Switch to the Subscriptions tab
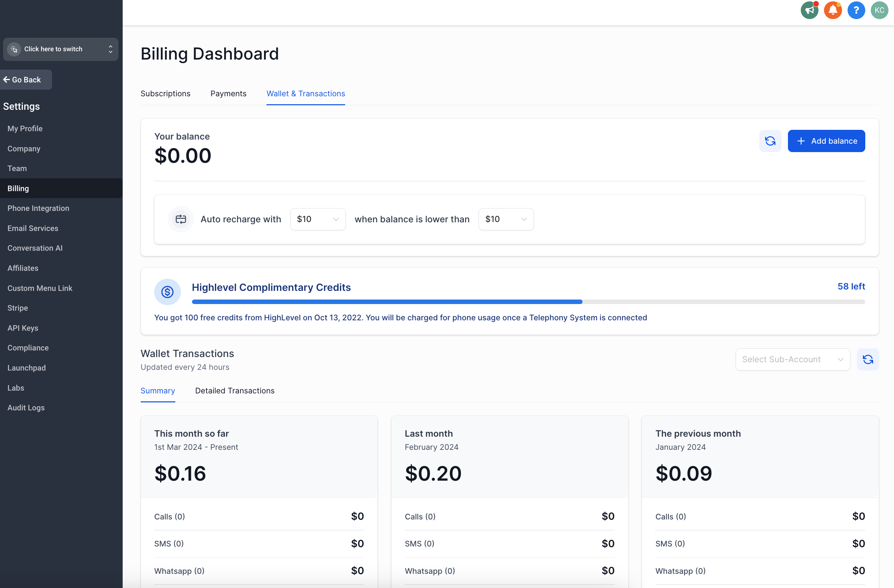This screenshot has height=588, width=894. click(165, 93)
